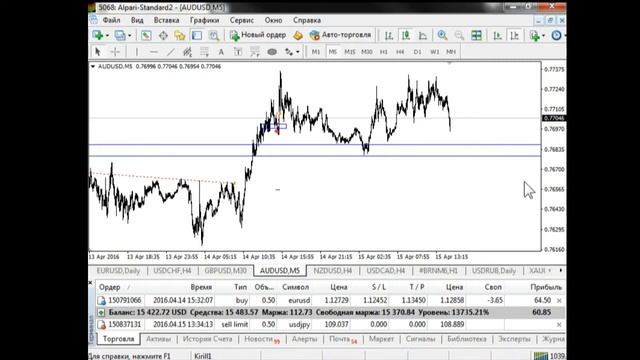The height and width of the screenshot is (360, 640).
Task: Select the arrow cursor tool
Action: point(98,52)
